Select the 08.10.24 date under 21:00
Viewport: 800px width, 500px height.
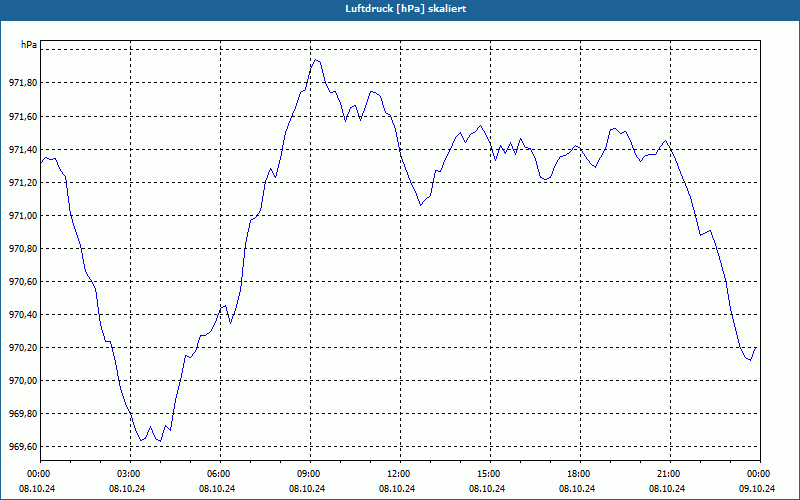click(667, 488)
